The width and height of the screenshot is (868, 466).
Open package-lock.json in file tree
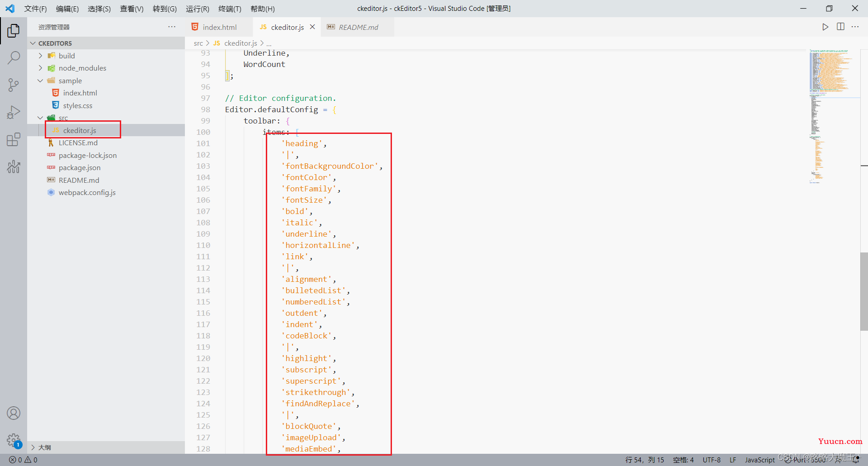click(x=106, y=155)
